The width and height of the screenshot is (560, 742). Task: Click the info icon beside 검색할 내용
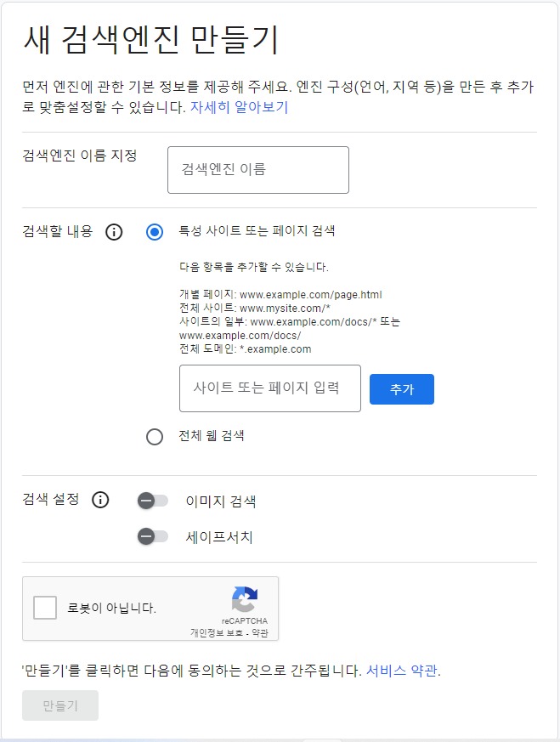(114, 232)
